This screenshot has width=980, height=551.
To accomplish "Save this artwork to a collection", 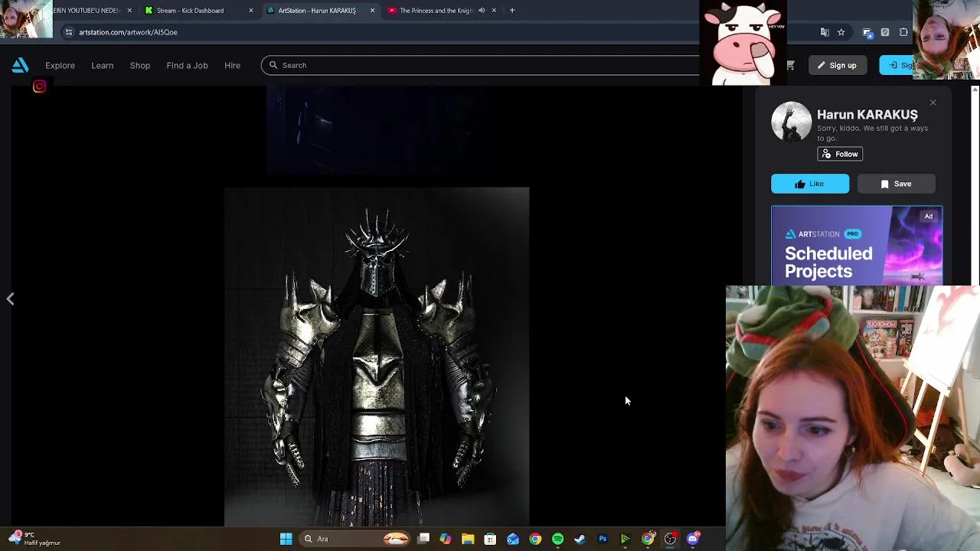I will pos(896,184).
